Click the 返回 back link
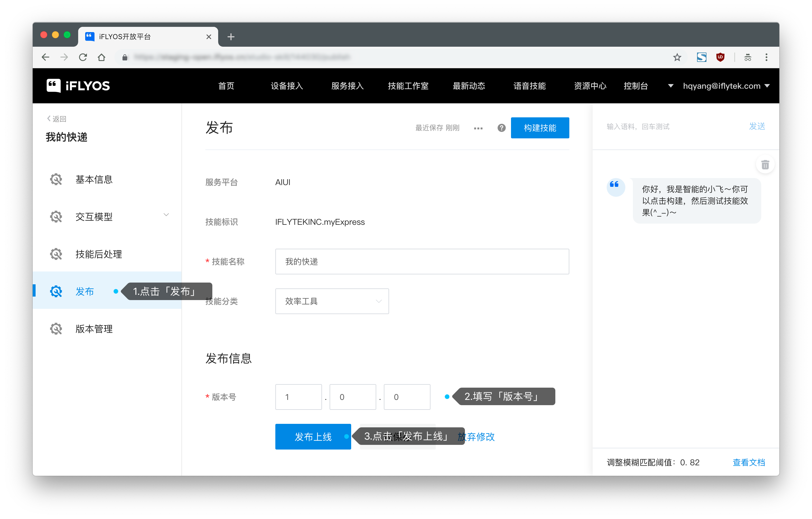Image resolution: width=812 pixels, height=519 pixels. point(57,119)
